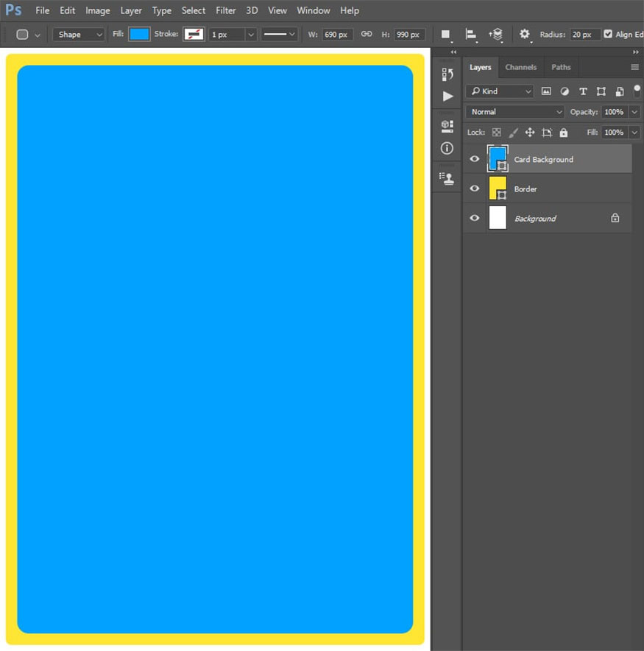Open the Actions panel play icon

pyautogui.click(x=447, y=96)
